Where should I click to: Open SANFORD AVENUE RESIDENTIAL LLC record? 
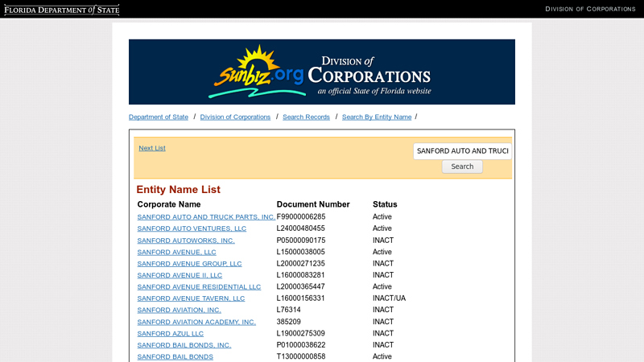(x=199, y=287)
